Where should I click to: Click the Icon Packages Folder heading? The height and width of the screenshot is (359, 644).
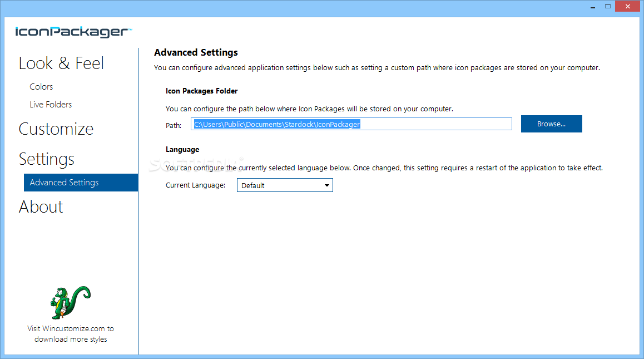202,91
